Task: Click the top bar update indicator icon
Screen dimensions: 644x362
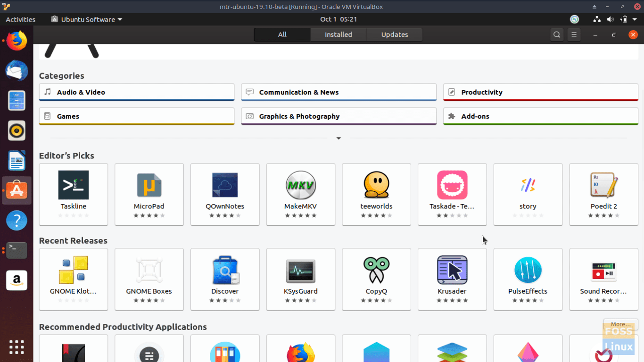Action: pos(574,19)
